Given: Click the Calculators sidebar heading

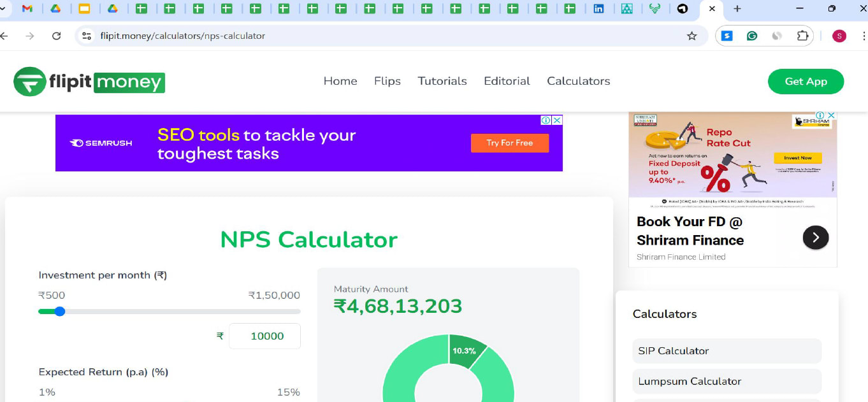Looking at the screenshot, I should pos(665,314).
